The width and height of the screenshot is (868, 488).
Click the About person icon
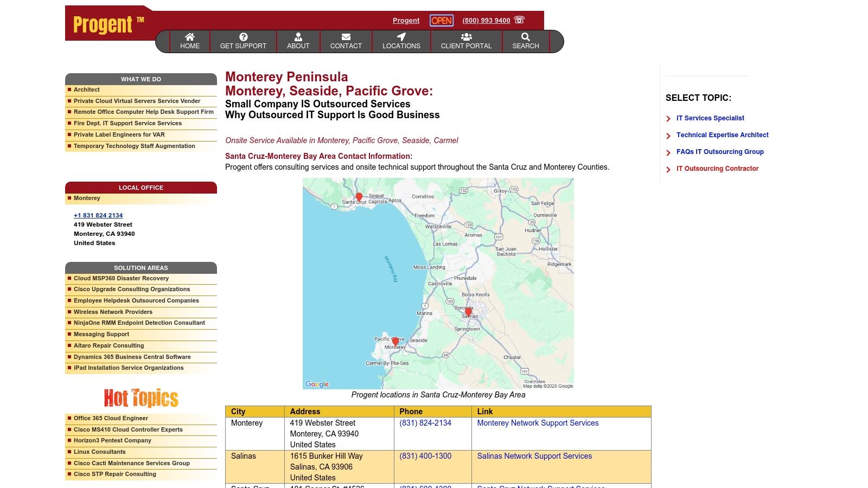(298, 37)
